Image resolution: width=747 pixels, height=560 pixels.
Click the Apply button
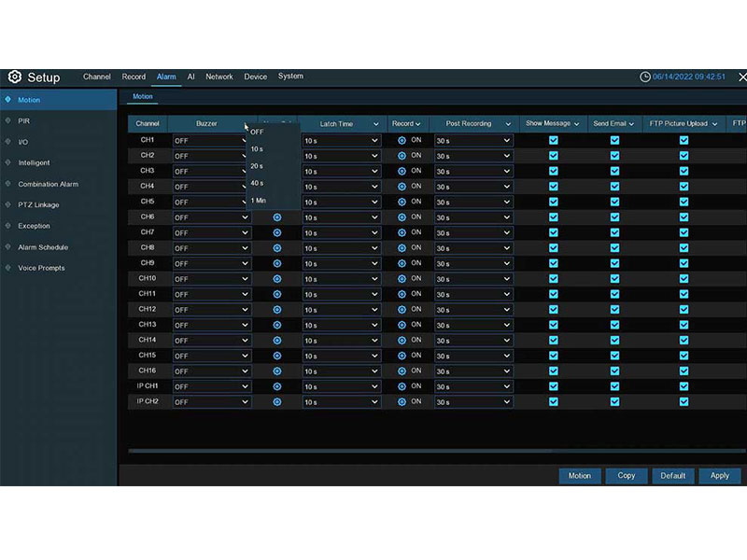pyautogui.click(x=719, y=476)
